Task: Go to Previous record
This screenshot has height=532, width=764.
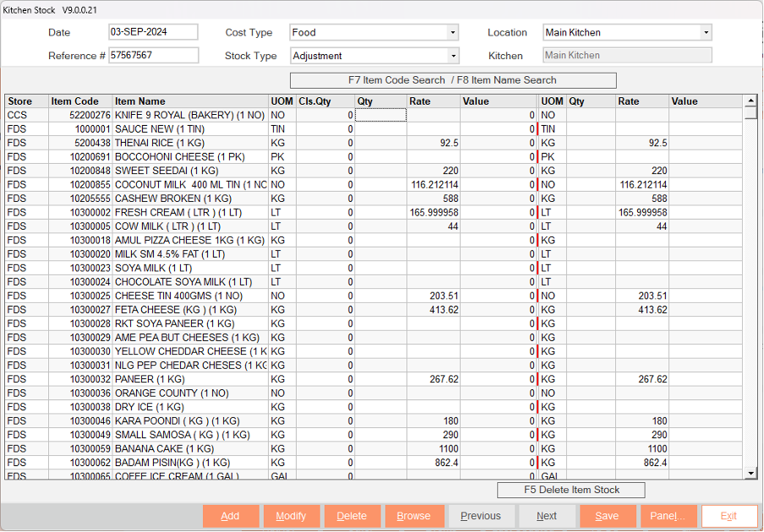Action: point(481,516)
